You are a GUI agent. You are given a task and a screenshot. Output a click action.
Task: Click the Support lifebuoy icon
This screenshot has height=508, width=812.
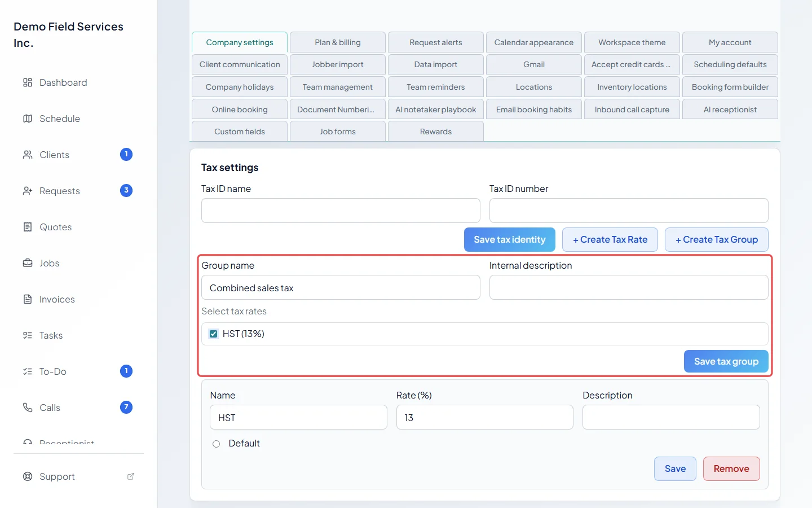(28, 476)
